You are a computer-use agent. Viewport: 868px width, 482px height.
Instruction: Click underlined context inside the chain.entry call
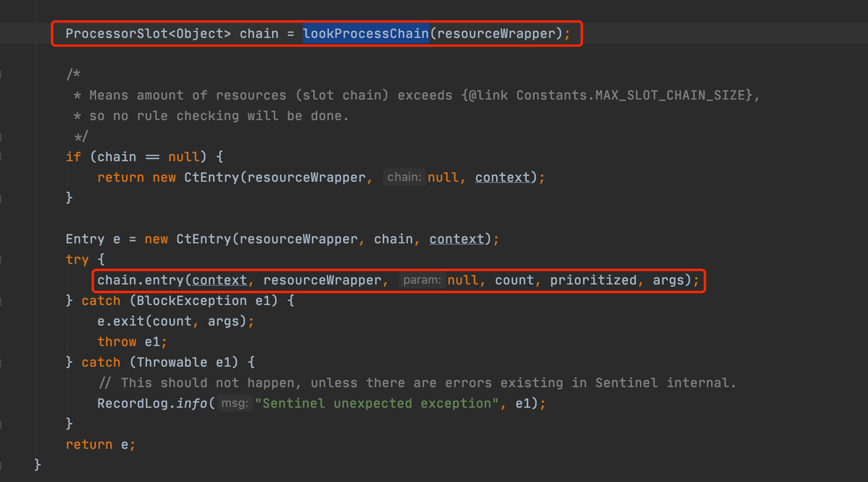(219, 280)
